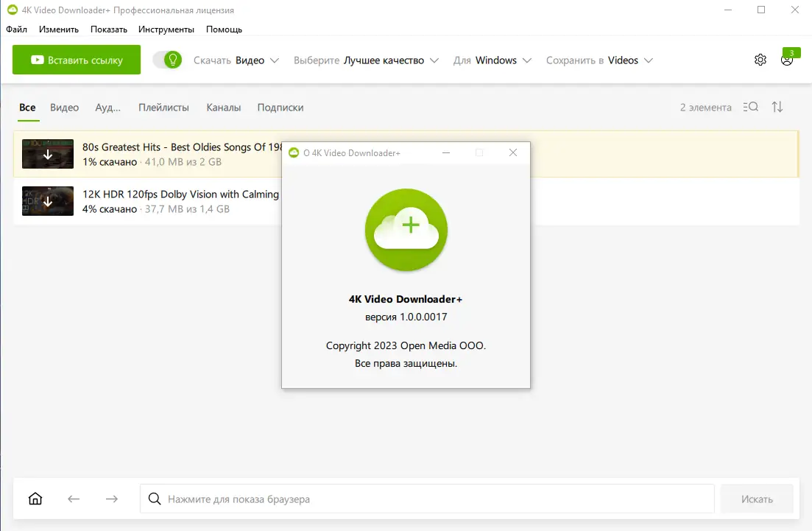Open application settings via the gear icon
The height and width of the screenshot is (531, 812).
tap(760, 59)
